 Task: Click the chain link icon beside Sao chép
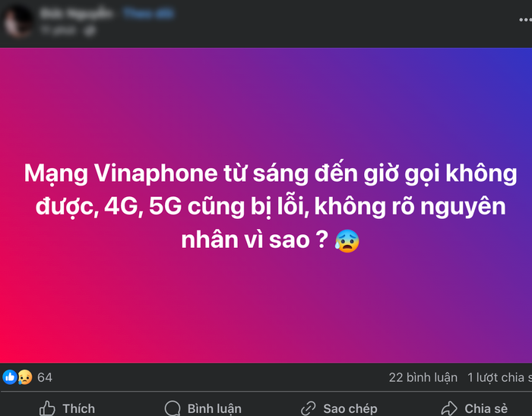[309, 408]
